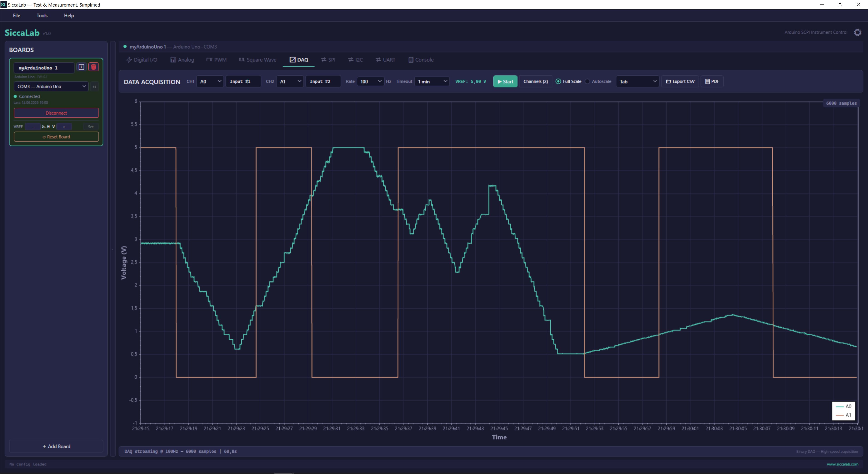Viewport: 868px width, 474px height.
Task: Edit the board name field myArduinoUno 1
Action: click(44, 68)
